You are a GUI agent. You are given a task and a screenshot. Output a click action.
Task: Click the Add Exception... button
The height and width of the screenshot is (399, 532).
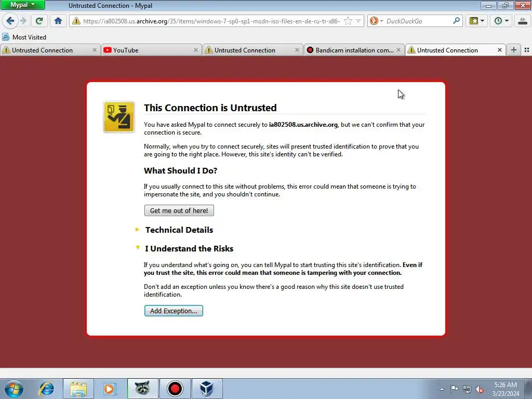[174, 311]
